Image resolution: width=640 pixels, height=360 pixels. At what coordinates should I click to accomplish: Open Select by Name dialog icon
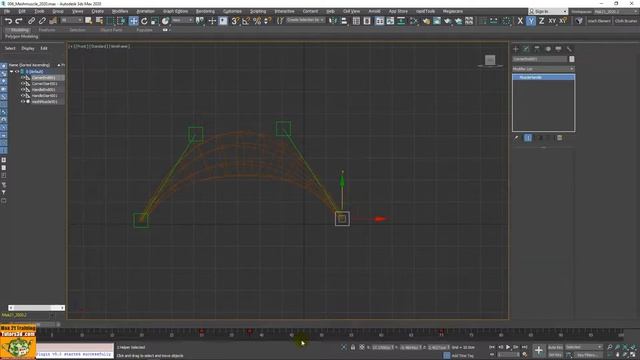pos(100,21)
